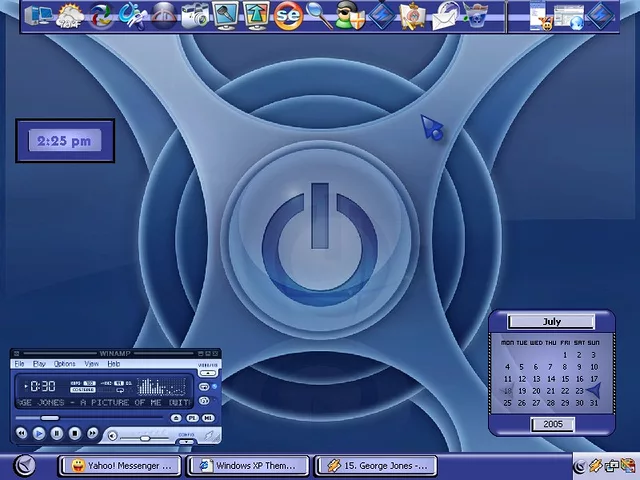The image size is (640, 480).
Task: Launch the magnifying glass search icon
Action: [x=320, y=15]
